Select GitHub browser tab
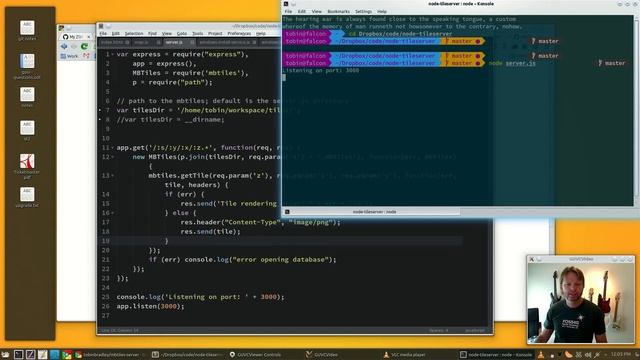640x360 pixels. coord(76,37)
